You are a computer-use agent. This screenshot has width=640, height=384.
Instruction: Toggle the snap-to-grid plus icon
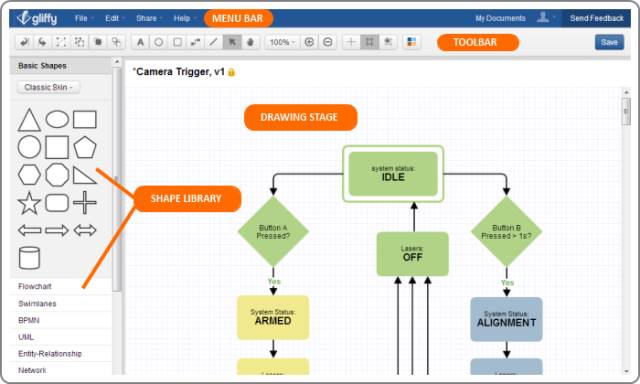[351, 42]
